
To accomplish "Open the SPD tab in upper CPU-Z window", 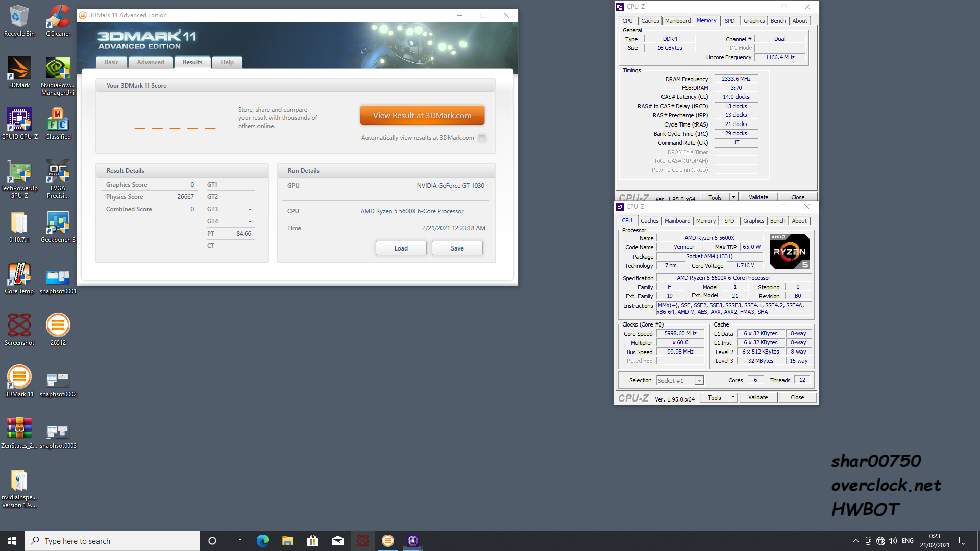I will click(x=730, y=21).
